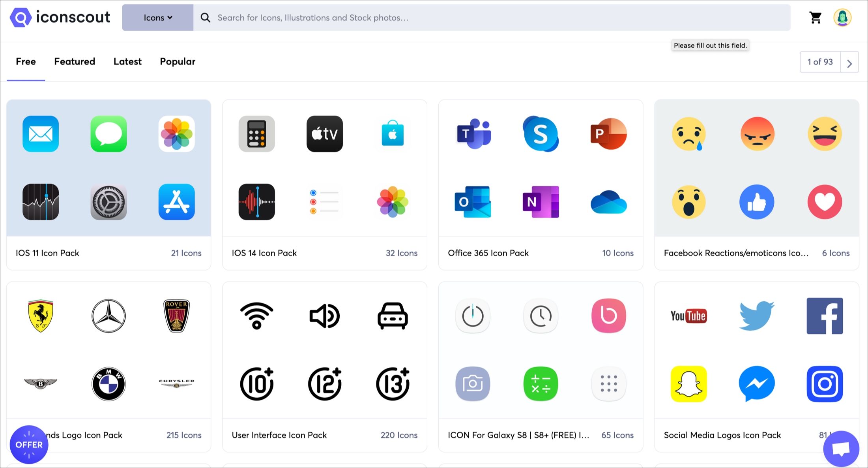Switch to the Featured tab
Viewport: 868px width, 468px height.
[x=75, y=62]
